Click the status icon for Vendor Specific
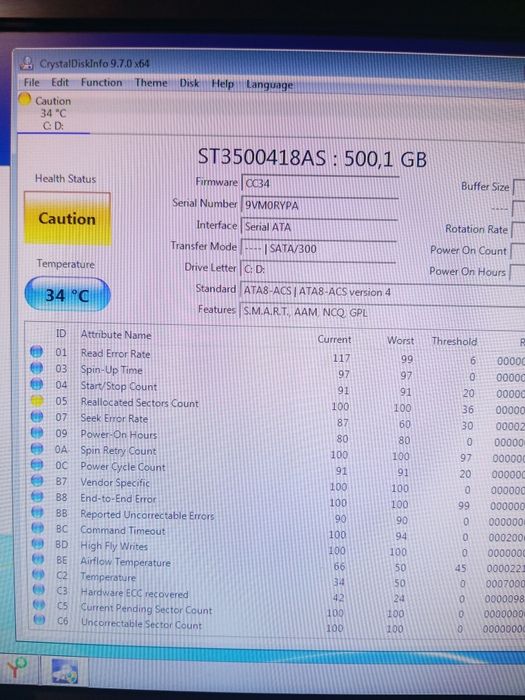The height and width of the screenshot is (700, 525). coord(37,481)
